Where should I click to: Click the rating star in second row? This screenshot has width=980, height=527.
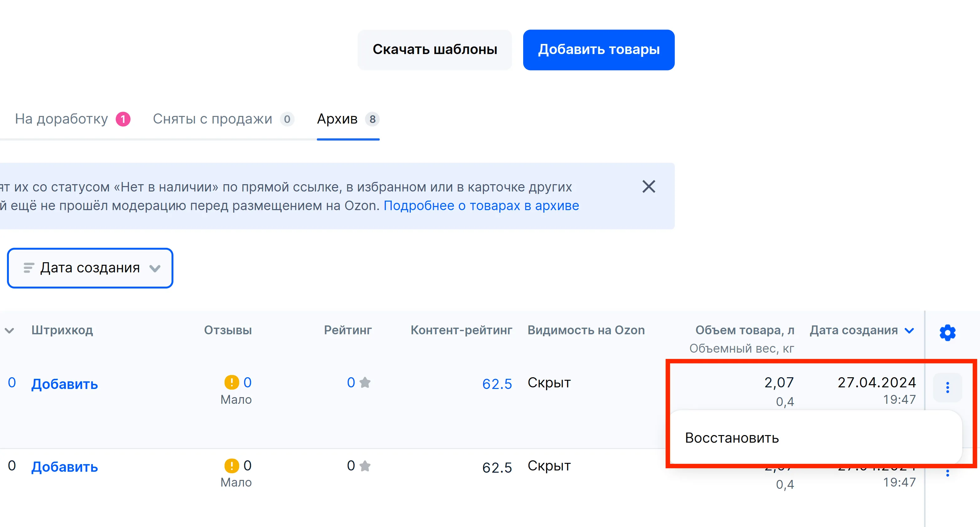(x=365, y=465)
